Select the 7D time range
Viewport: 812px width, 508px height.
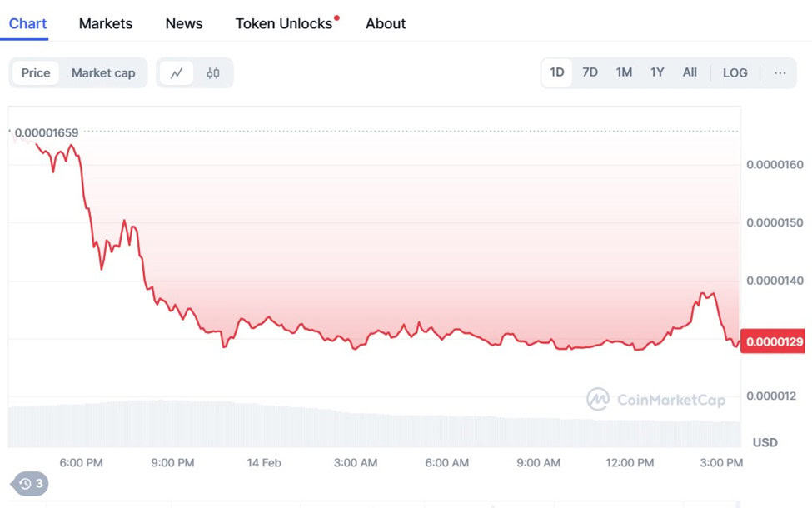pos(590,72)
